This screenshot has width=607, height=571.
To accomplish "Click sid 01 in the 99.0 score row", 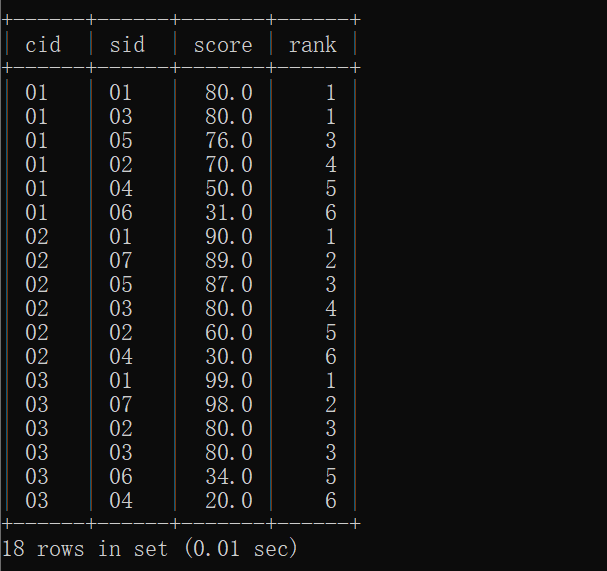I will [x=121, y=381].
